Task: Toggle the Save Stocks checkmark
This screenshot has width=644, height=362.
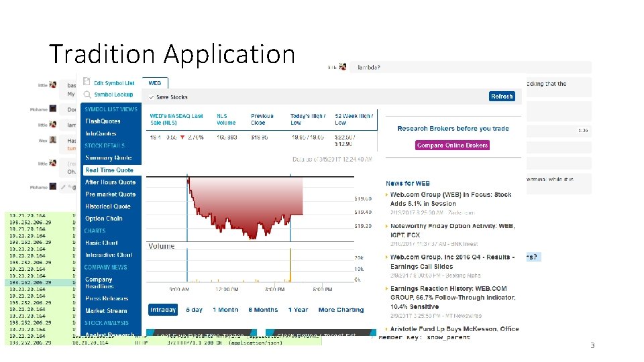Action: point(152,97)
